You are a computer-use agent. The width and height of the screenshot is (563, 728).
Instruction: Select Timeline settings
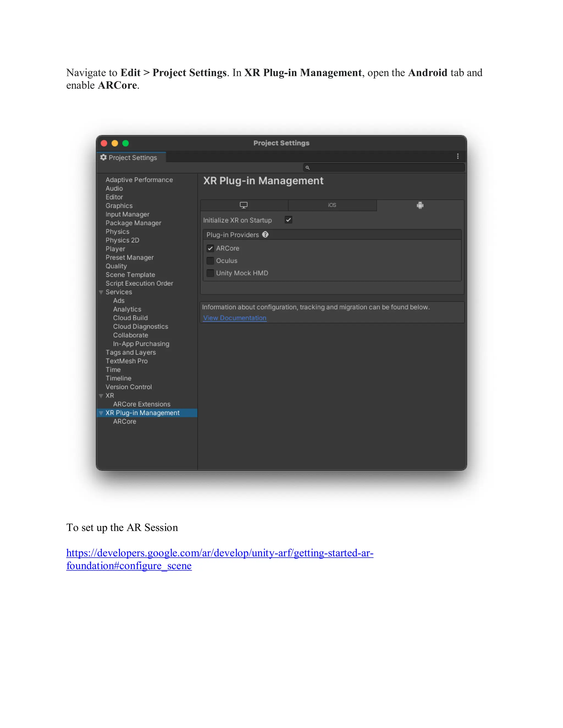point(118,379)
